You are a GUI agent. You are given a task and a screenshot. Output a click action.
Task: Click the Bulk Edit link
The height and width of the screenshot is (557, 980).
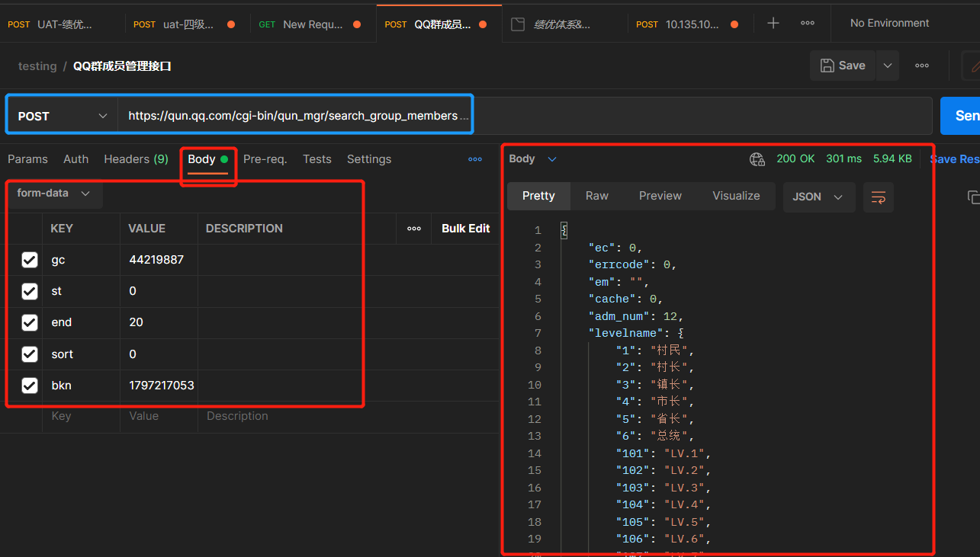click(x=466, y=229)
